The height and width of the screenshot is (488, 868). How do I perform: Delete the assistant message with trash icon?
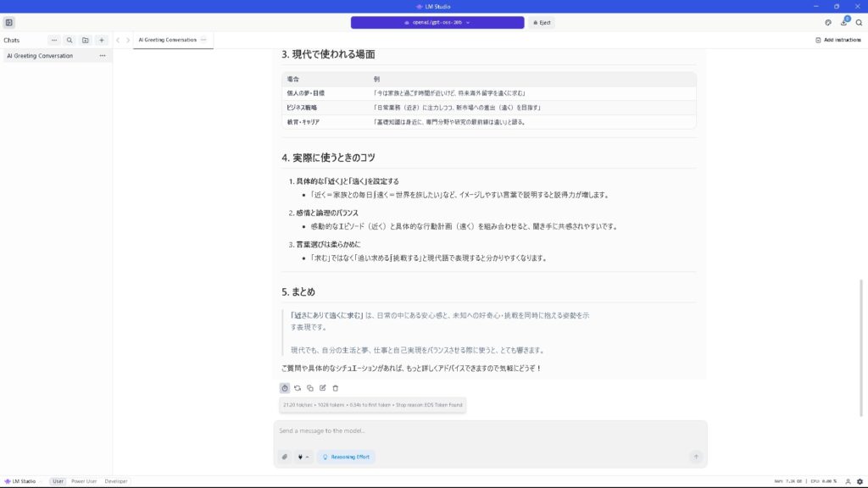pos(336,388)
